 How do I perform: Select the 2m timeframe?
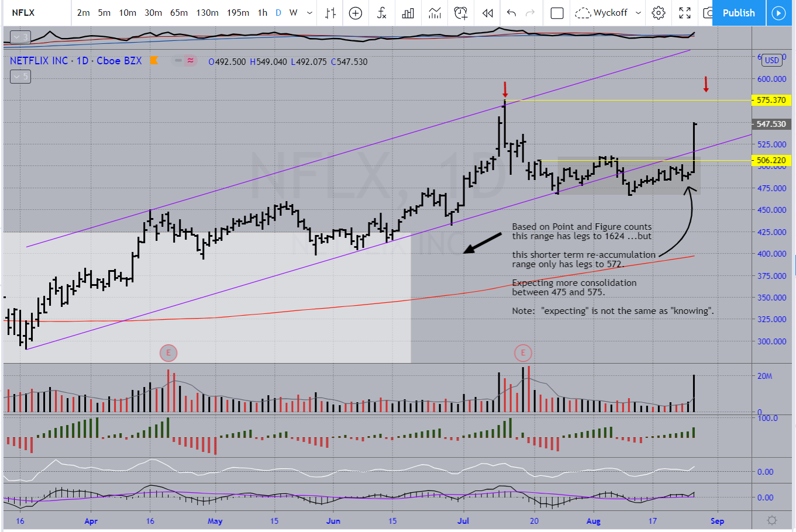(84, 13)
